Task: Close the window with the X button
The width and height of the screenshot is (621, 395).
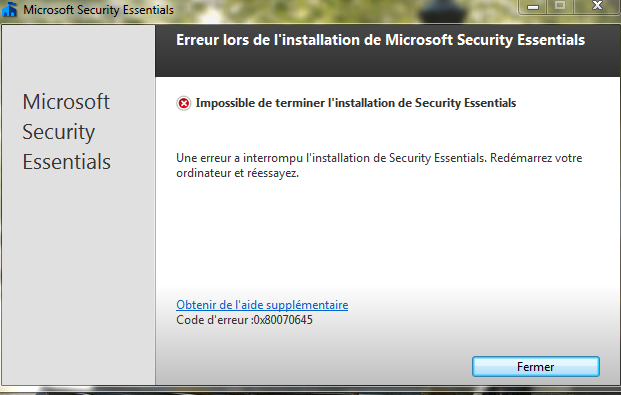Action: pyautogui.click(x=597, y=6)
